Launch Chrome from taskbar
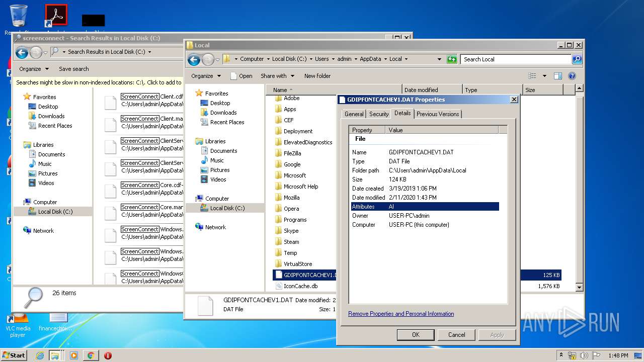The image size is (644, 362). [91, 355]
